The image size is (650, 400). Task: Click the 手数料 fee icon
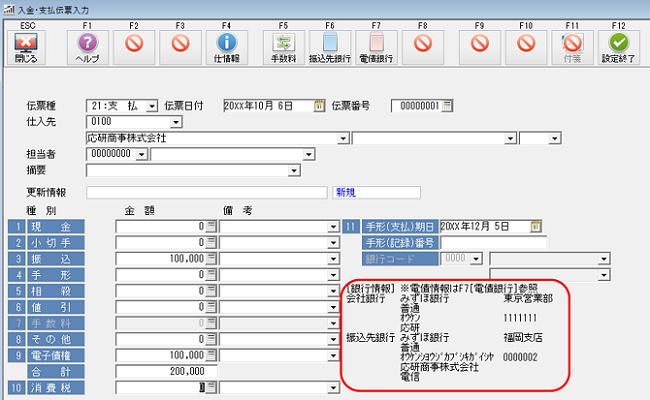(x=283, y=44)
